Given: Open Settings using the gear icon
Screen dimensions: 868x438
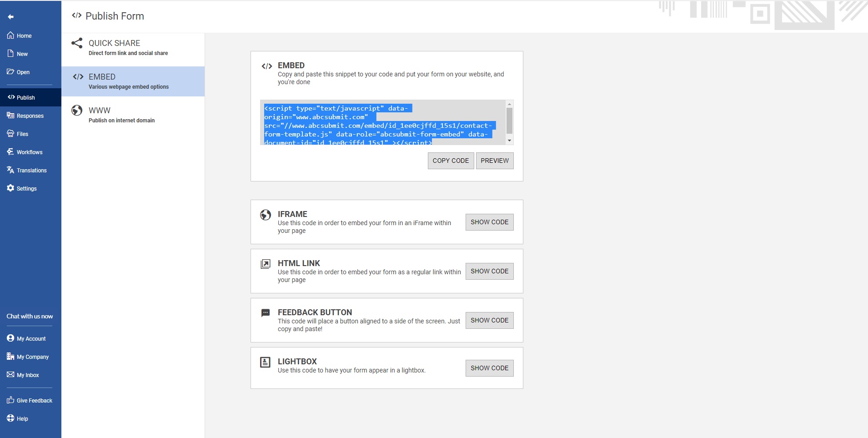Looking at the screenshot, I should pos(10,188).
